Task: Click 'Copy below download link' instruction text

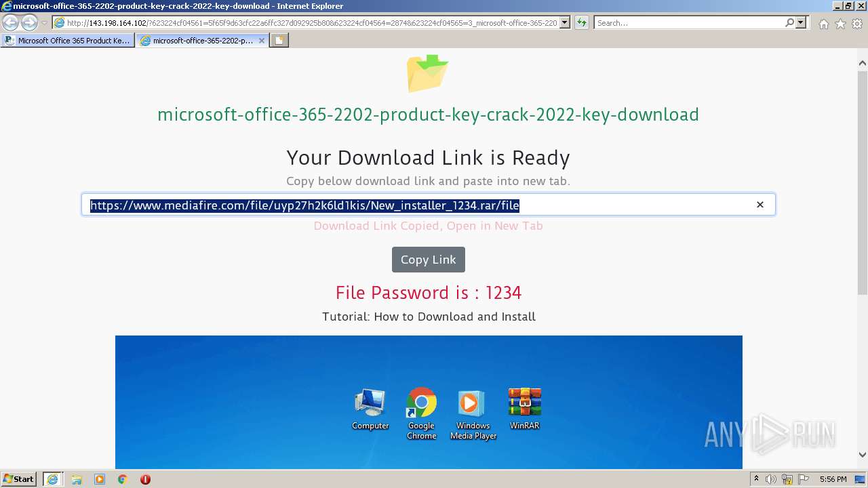Action: click(428, 181)
